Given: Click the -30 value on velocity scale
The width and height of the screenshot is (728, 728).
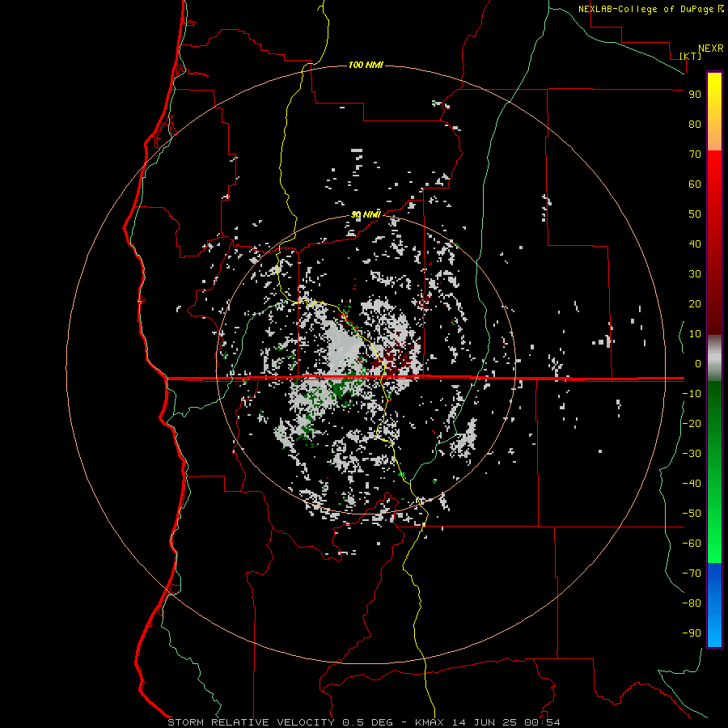Looking at the screenshot, I should [692, 454].
